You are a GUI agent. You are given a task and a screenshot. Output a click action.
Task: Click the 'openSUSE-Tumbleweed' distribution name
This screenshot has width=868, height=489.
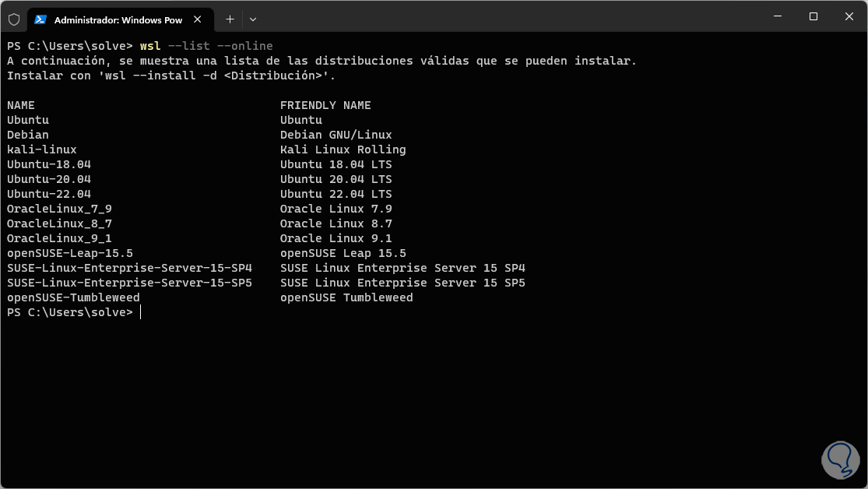point(73,298)
